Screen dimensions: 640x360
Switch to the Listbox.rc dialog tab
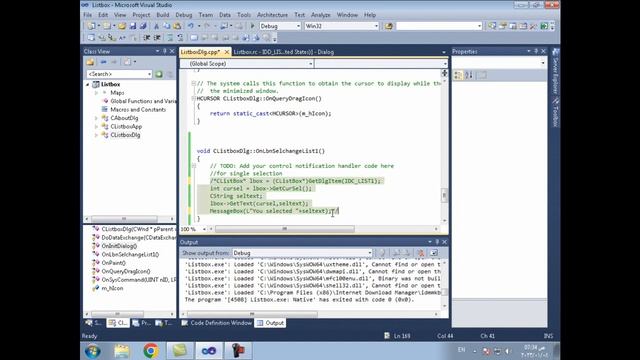click(x=284, y=52)
